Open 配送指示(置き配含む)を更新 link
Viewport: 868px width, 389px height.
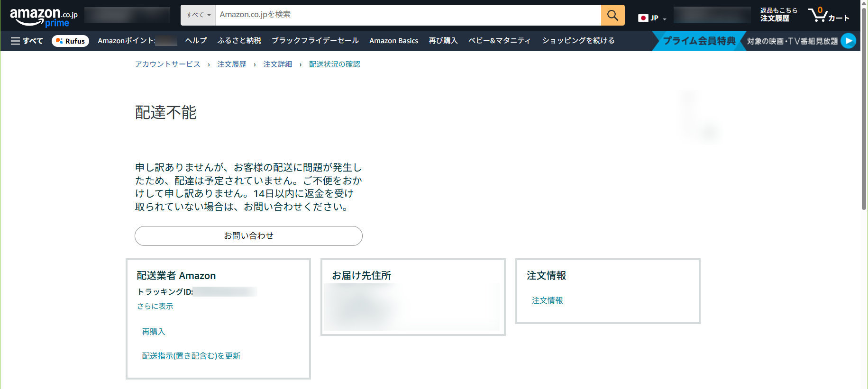(x=191, y=356)
